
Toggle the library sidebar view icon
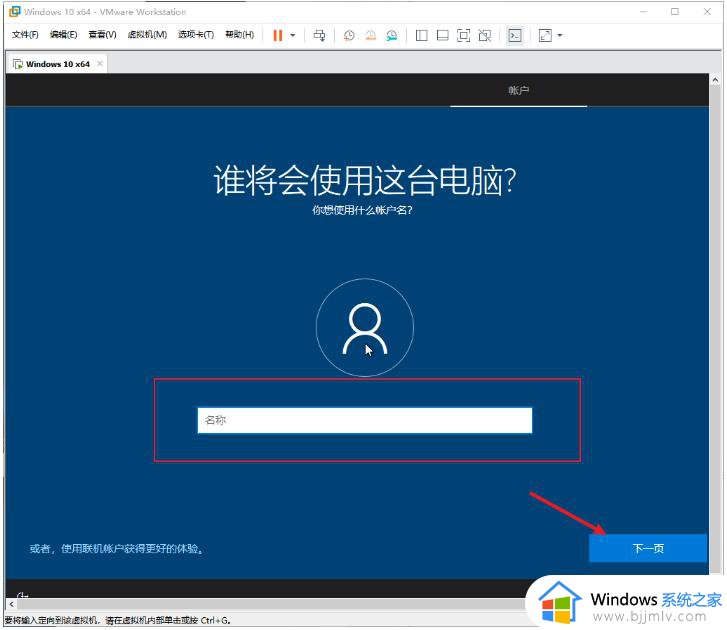[421, 35]
